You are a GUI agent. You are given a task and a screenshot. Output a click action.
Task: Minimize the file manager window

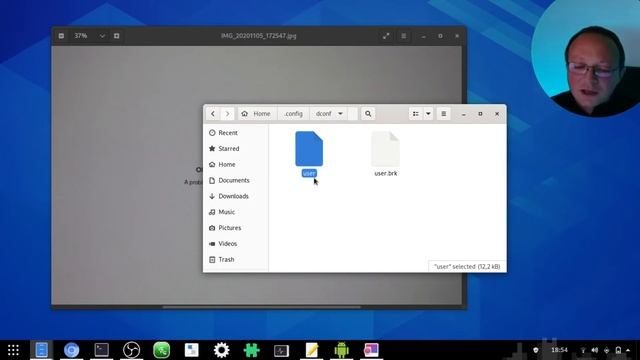(x=464, y=114)
